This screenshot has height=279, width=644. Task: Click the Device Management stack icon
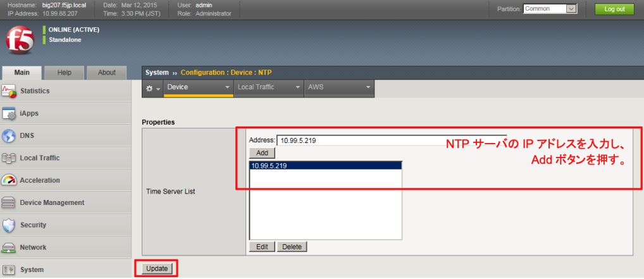click(x=9, y=202)
